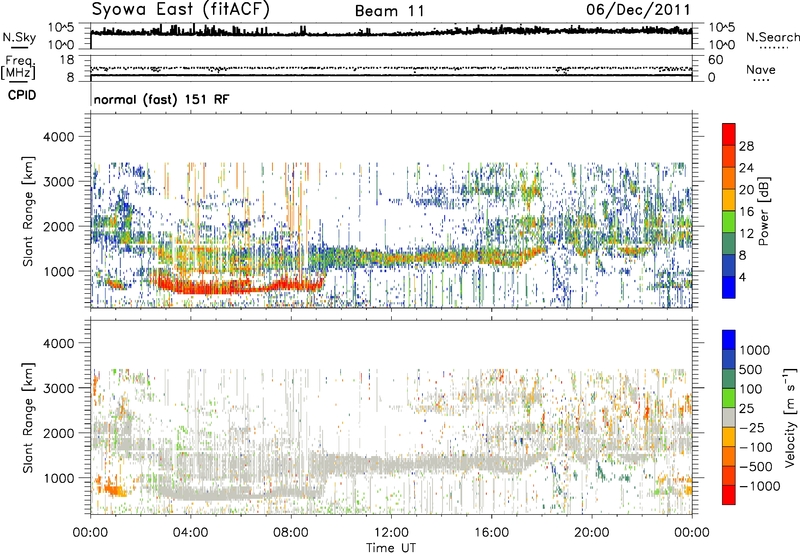Click the '16' label on the Power color bar
800x554 pixels.
746,212
